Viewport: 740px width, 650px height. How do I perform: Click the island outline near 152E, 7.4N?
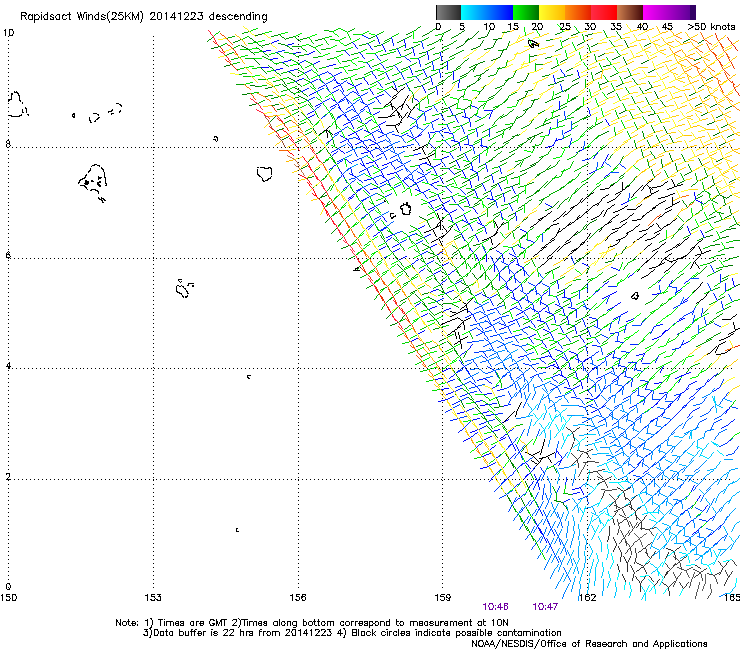coord(93,179)
